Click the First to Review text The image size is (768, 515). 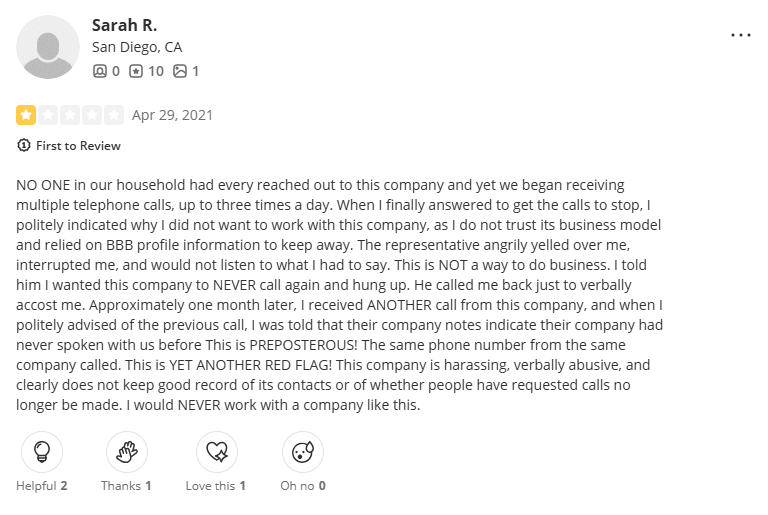78,146
